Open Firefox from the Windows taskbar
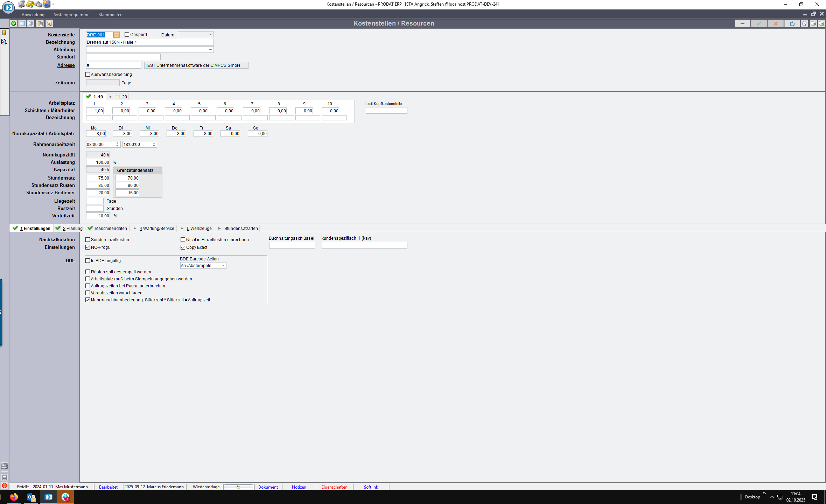 (x=14, y=497)
